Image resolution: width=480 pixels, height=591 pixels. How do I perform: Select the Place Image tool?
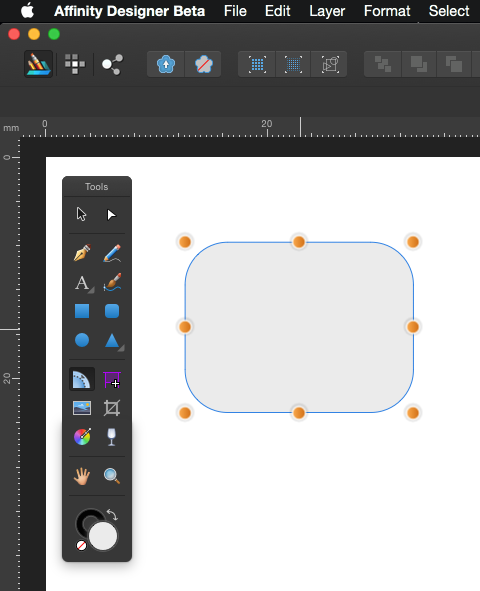pyautogui.click(x=82, y=408)
